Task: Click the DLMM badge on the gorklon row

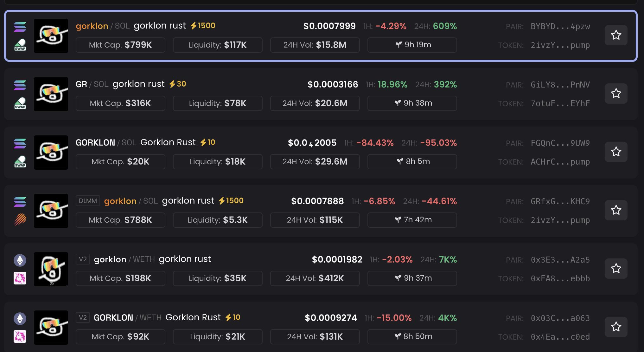Action: [x=88, y=200]
